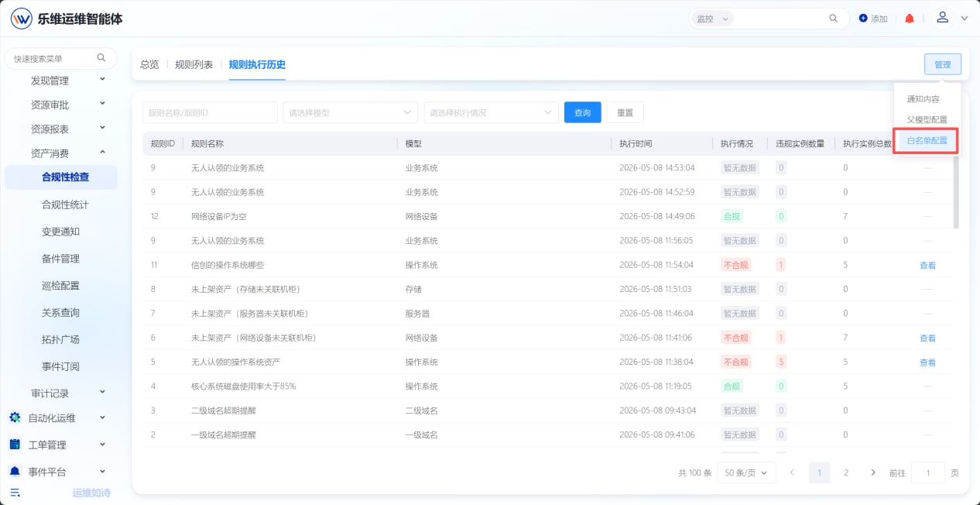
Task: Click the blue 查询 button
Action: click(x=583, y=112)
